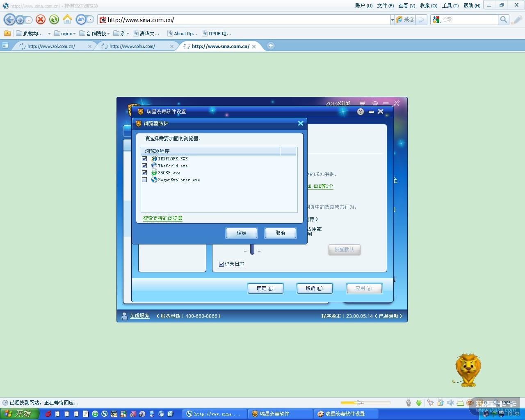
Task: Uncheck the TheWorld.exe checkbox
Action: pyautogui.click(x=144, y=166)
